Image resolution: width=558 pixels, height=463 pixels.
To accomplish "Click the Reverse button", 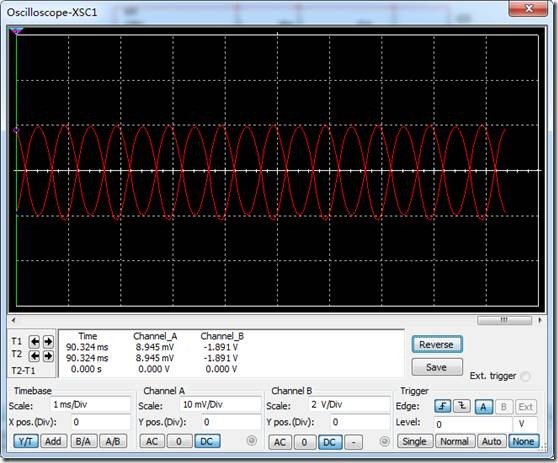I will click(x=437, y=344).
